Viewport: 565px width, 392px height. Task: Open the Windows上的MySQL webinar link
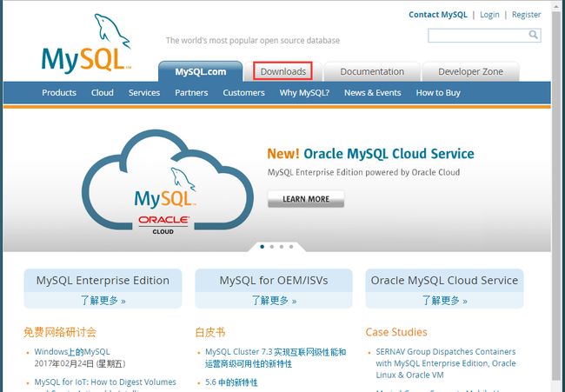(72, 352)
